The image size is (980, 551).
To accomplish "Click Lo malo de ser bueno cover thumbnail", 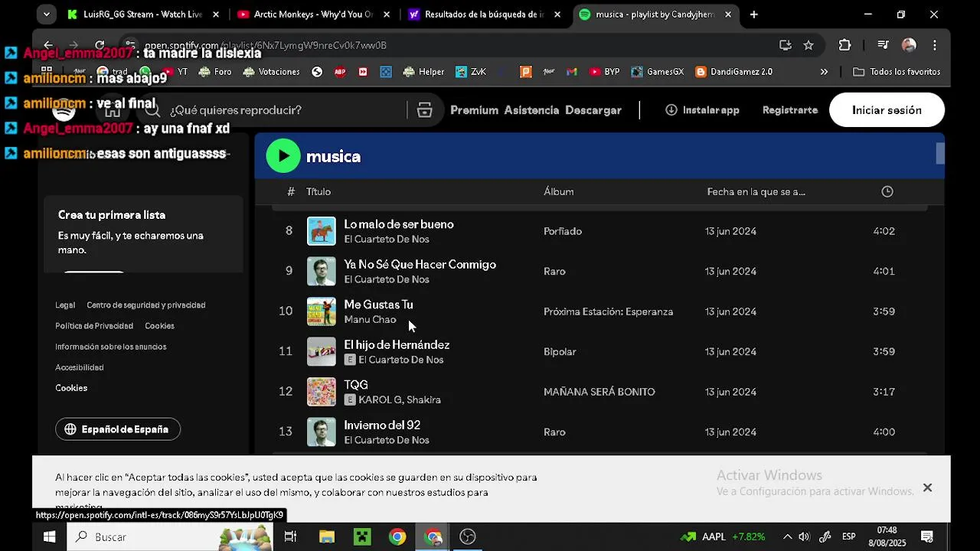I will (x=322, y=231).
